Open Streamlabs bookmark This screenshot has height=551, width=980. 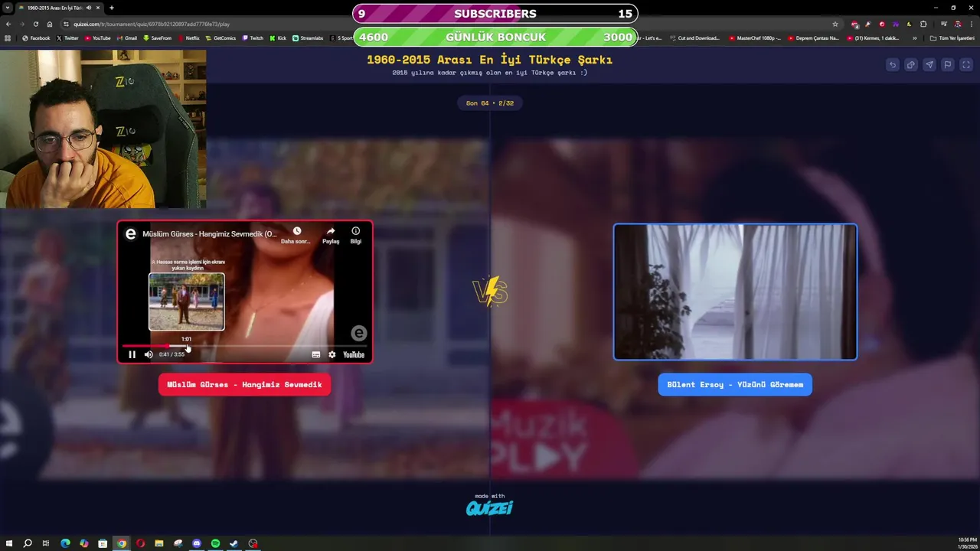[x=308, y=37]
